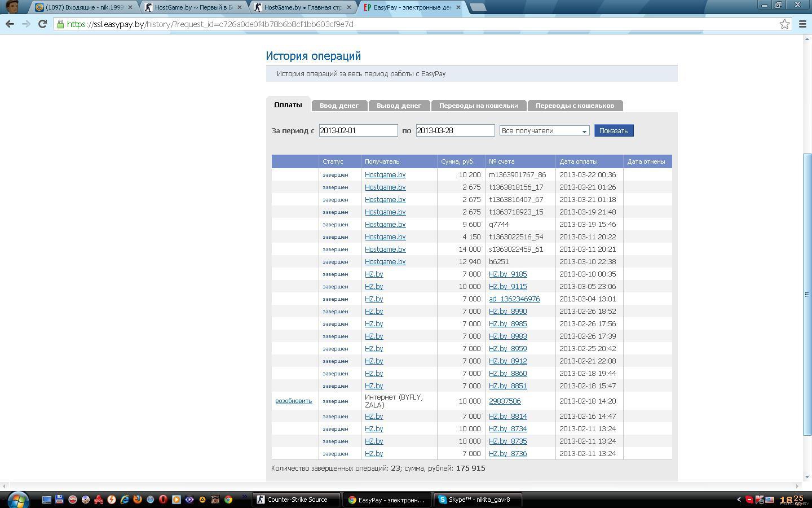
Task: Click Hostgame.by link for 10 200 payment
Action: point(385,174)
